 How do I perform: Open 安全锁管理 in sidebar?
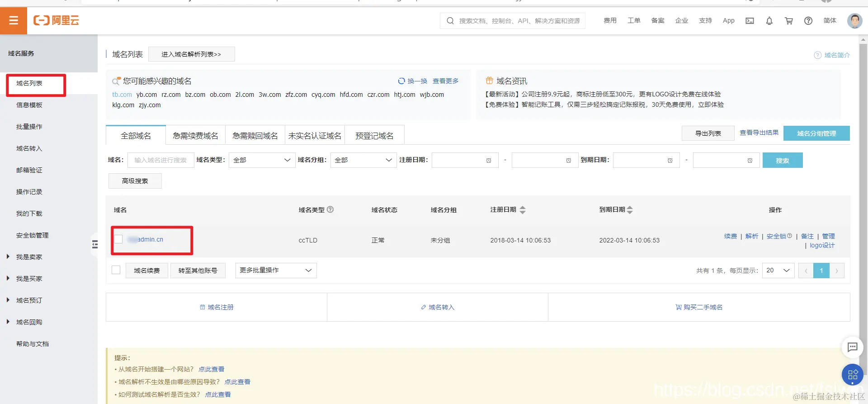[x=33, y=235]
